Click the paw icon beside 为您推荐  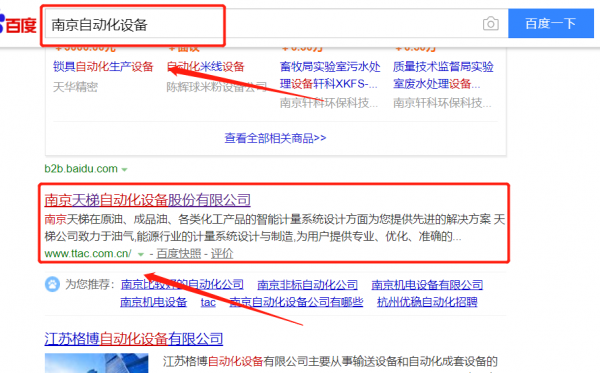click(x=52, y=284)
